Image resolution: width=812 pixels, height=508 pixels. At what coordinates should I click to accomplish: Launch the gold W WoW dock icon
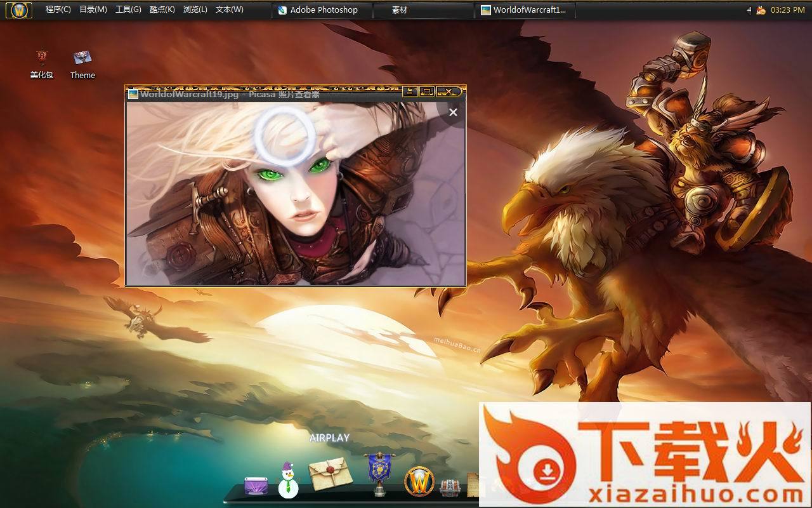419,481
